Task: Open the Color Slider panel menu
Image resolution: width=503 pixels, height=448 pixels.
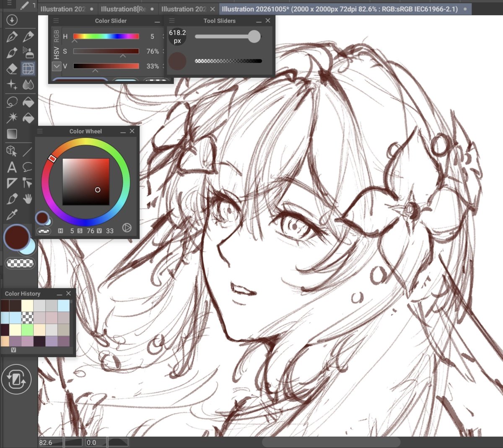Action: [x=56, y=21]
